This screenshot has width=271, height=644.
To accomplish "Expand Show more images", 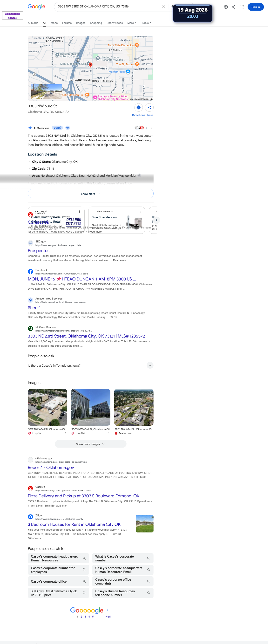I will (91, 444).
